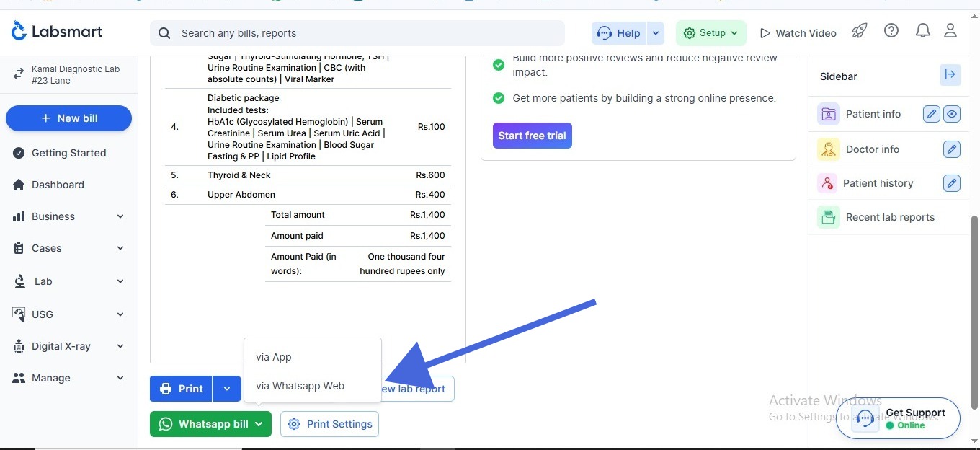Click Start free trial
980x450 pixels.
click(532, 136)
